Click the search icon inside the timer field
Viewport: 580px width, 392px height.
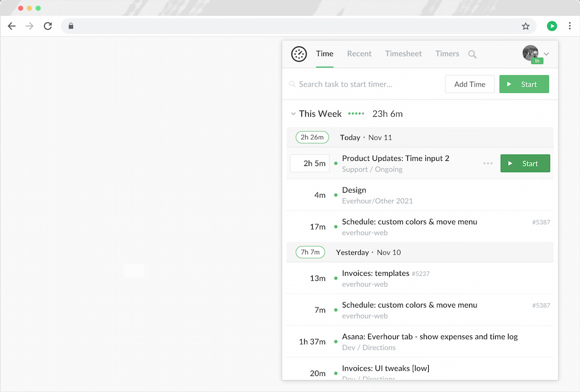[x=292, y=84]
